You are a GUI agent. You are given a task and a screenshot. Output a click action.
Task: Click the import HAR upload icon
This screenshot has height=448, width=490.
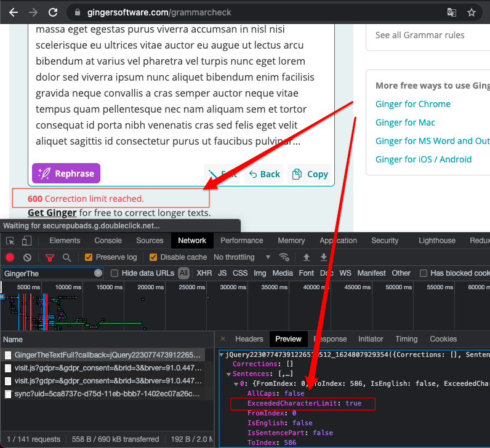coord(307,257)
